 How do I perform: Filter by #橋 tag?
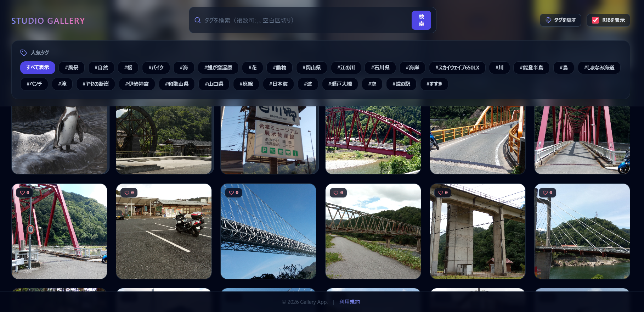tap(128, 67)
